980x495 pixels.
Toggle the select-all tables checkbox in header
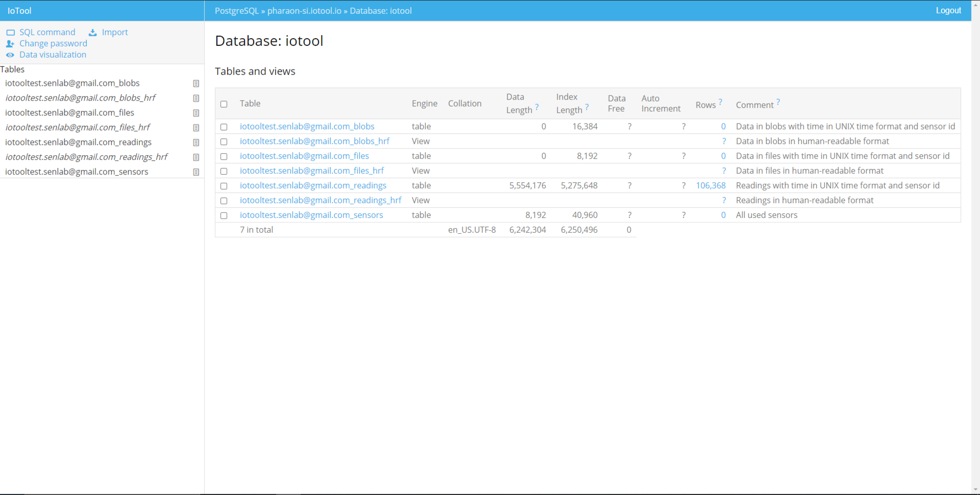pos(224,104)
